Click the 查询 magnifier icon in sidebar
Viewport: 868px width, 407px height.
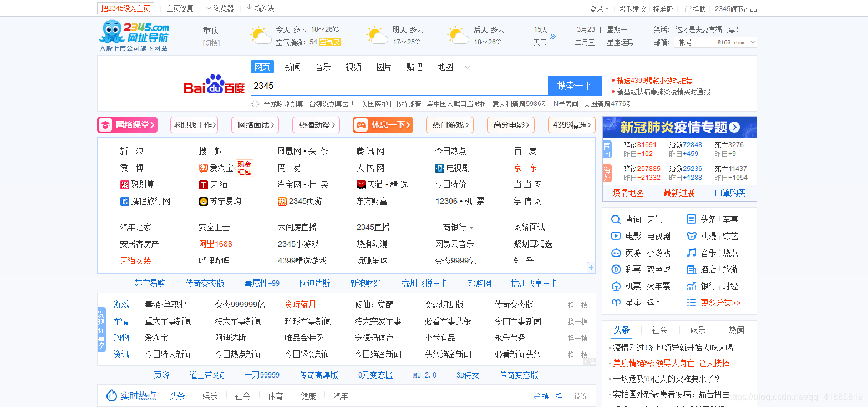(616, 219)
